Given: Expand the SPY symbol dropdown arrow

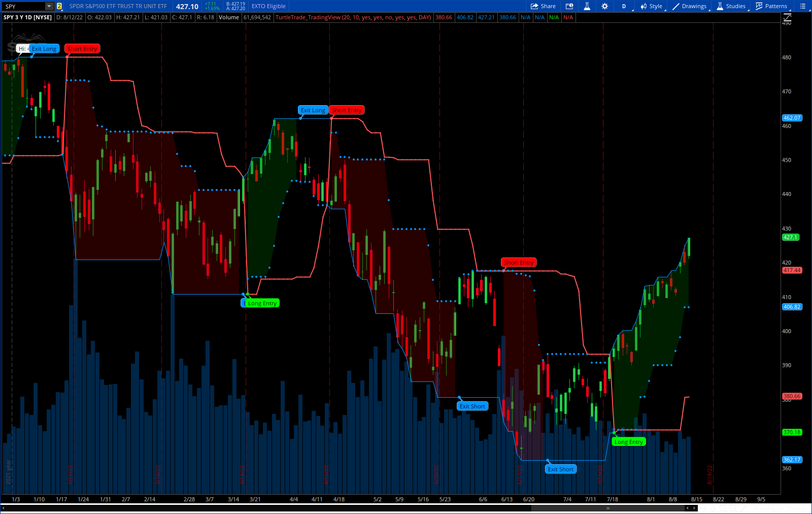Looking at the screenshot, I should [x=49, y=6].
